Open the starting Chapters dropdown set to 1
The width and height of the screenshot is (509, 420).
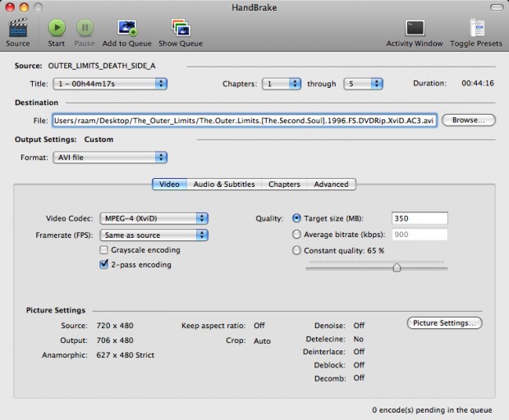pos(282,84)
